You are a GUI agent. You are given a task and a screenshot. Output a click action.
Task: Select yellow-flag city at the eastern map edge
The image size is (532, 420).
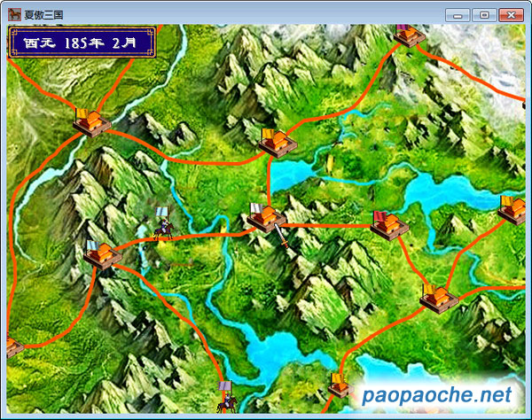point(513,211)
